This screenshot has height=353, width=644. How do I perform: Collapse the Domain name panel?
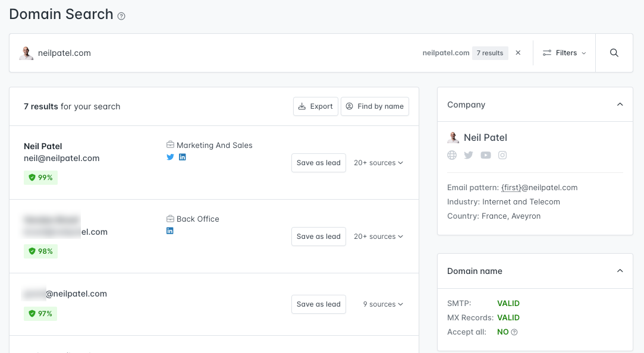click(x=620, y=271)
